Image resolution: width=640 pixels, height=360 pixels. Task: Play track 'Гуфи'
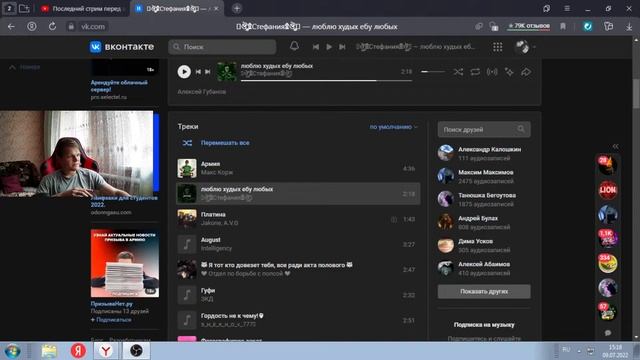click(x=298, y=295)
